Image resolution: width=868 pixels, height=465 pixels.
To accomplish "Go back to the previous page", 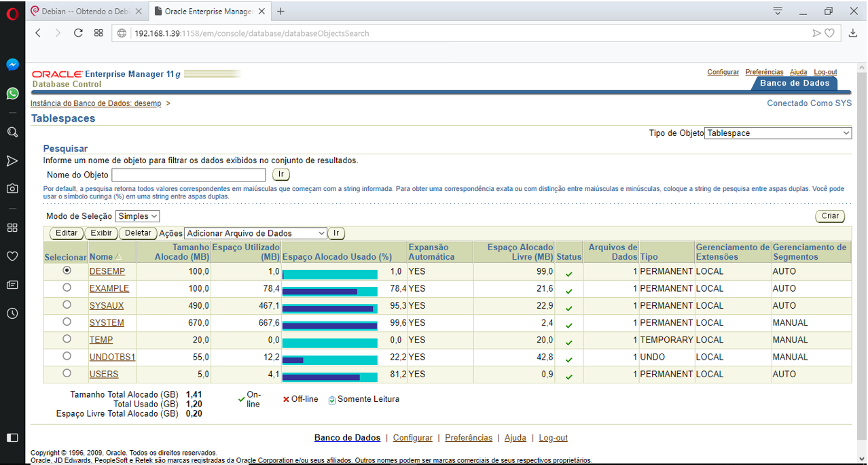I will coord(38,33).
